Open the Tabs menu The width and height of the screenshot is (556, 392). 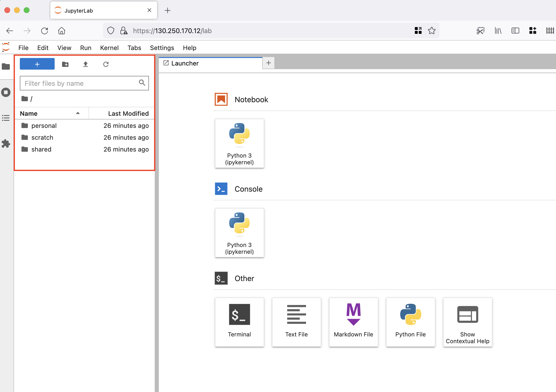(134, 48)
